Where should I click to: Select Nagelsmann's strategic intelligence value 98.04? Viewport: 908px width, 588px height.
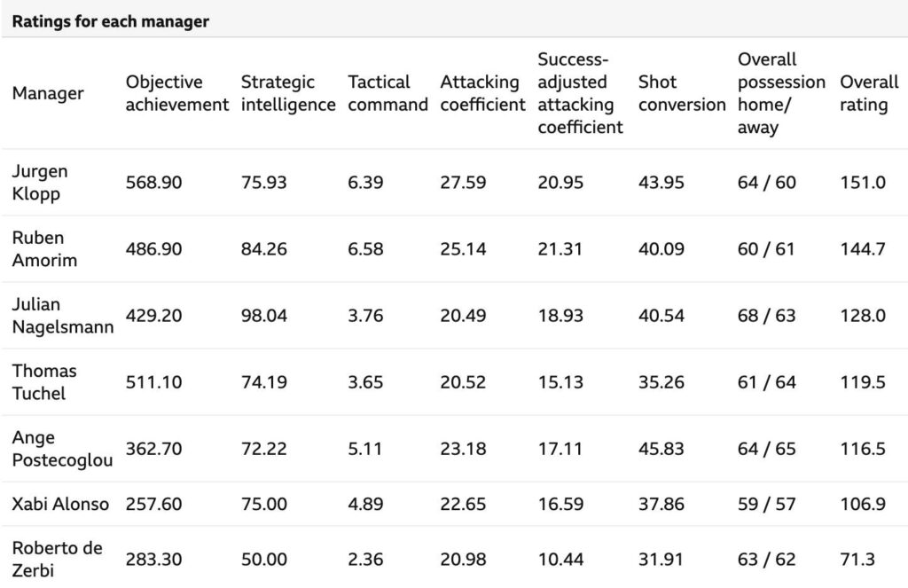click(x=263, y=316)
